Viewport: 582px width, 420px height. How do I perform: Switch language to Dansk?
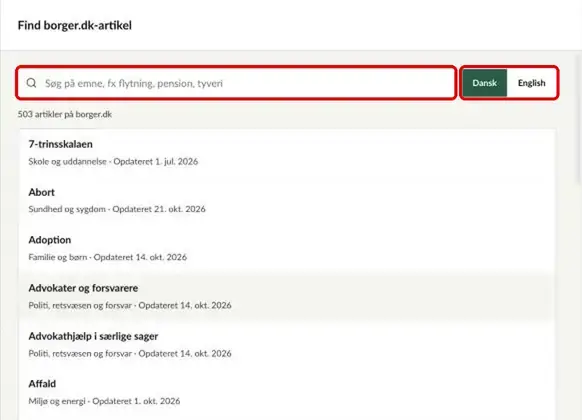pyautogui.click(x=484, y=83)
